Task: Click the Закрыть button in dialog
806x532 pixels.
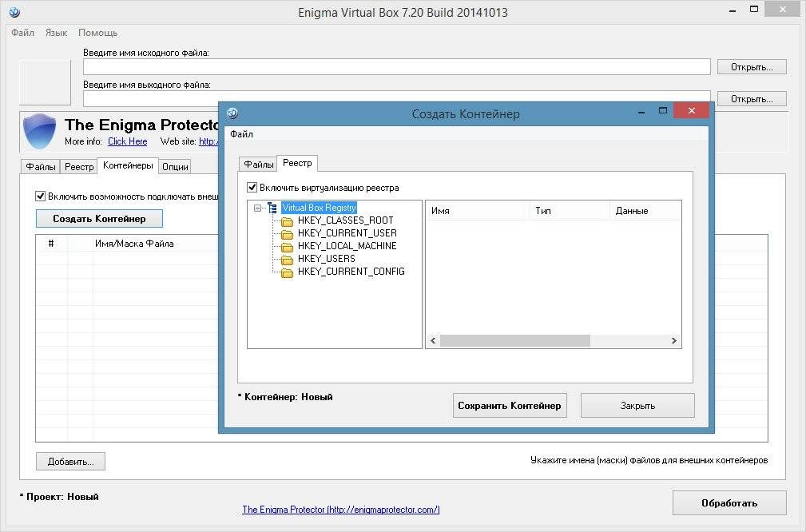Action: pyautogui.click(x=637, y=406)
